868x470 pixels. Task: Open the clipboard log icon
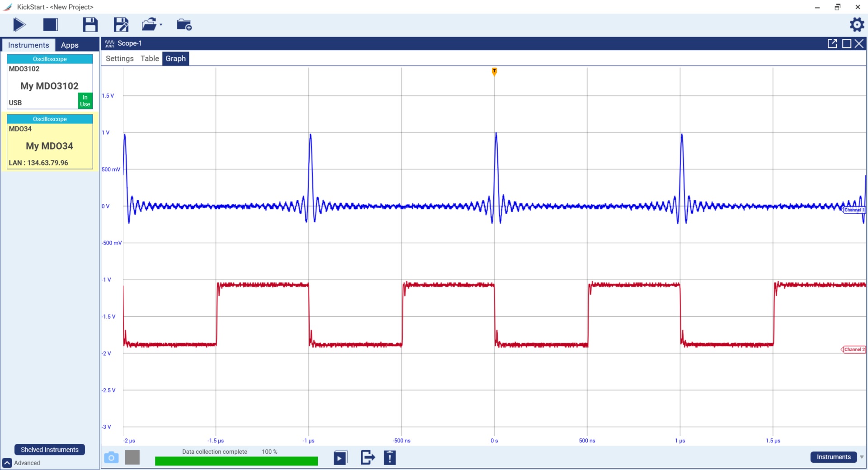pyautogui.click(x=390, y=457)
